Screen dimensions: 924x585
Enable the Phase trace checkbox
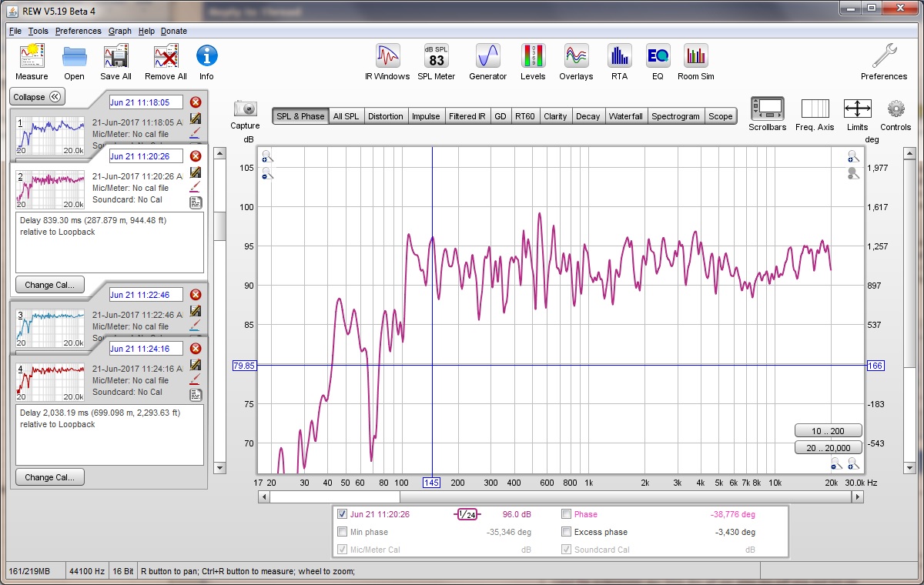(566, 514)
